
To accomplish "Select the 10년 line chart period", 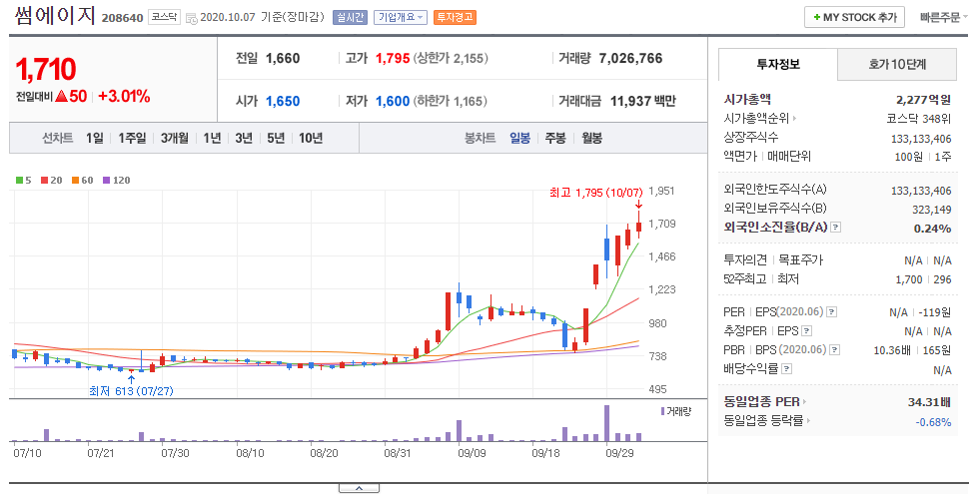I will pyautogui.click(x=311, y=138).
